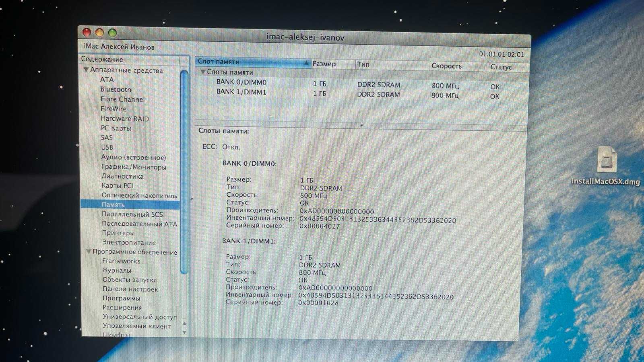The width and height of the screenshot is (644, 362).
Task: Click the iMac Алексей Иванов title text
Action: click(119, 47)
